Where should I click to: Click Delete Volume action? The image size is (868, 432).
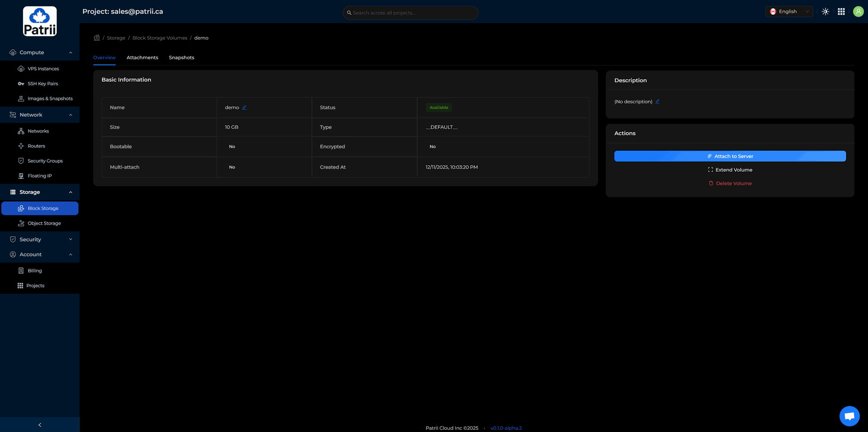(x=730, y=183)
